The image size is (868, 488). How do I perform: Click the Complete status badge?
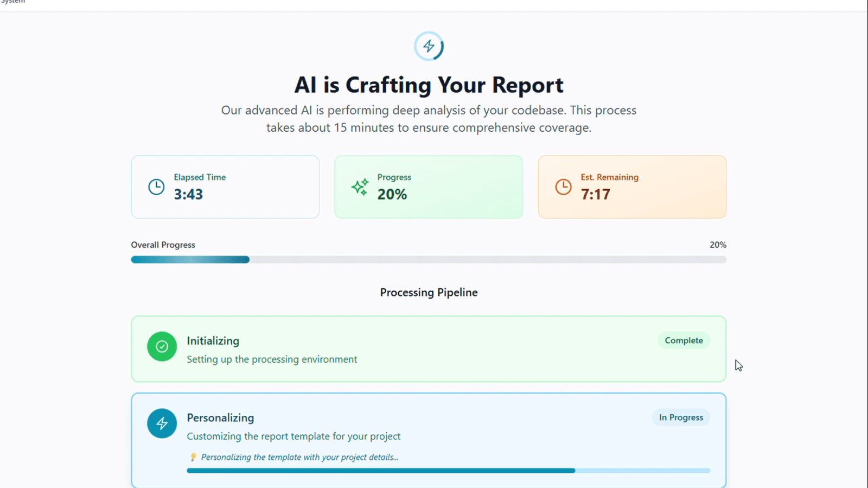tap(684, 341)
